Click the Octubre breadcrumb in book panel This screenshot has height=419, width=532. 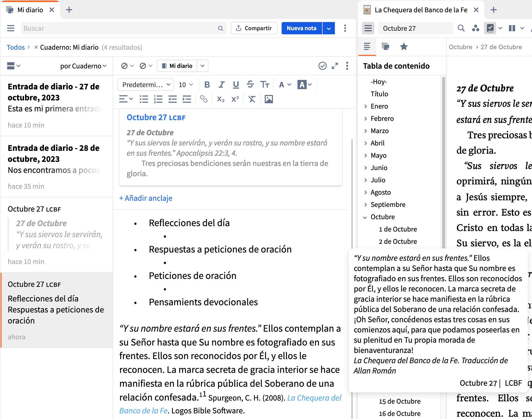[x=460, y=47]
